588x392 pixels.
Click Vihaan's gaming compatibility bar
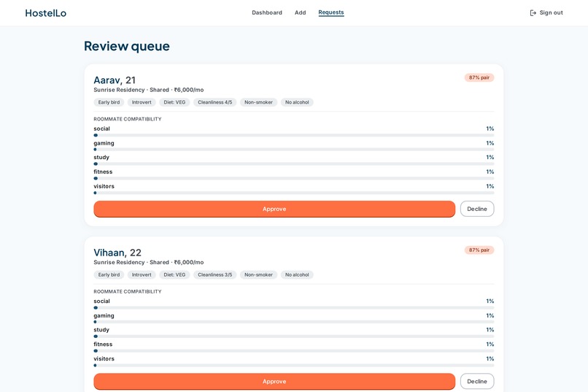tap(294, 322)
